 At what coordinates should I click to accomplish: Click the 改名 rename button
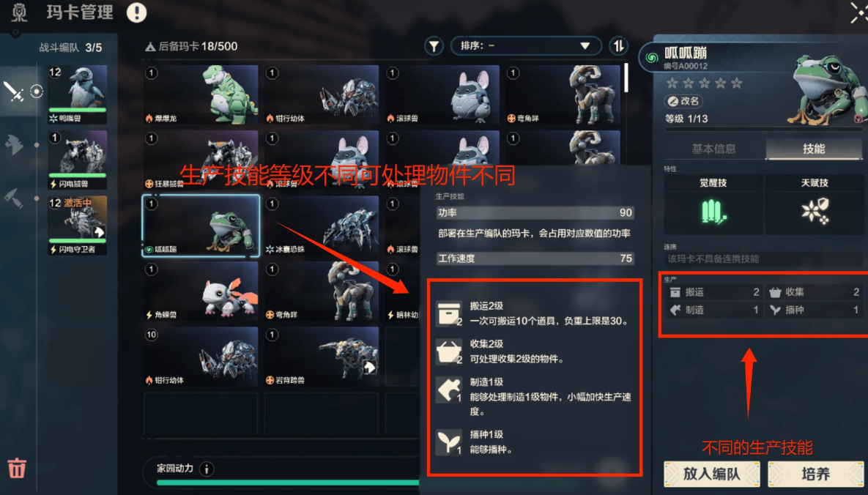pyautogui.click(x=683, y=101)
